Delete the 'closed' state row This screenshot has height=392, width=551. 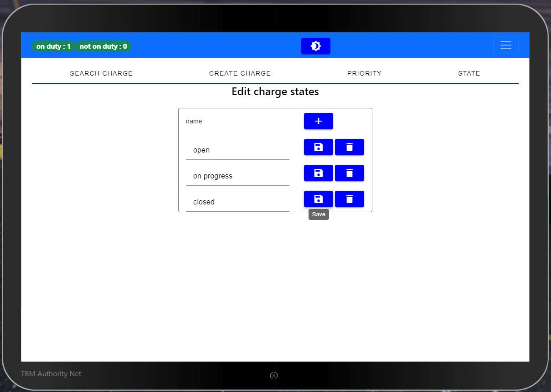click(x=350, y=199)
